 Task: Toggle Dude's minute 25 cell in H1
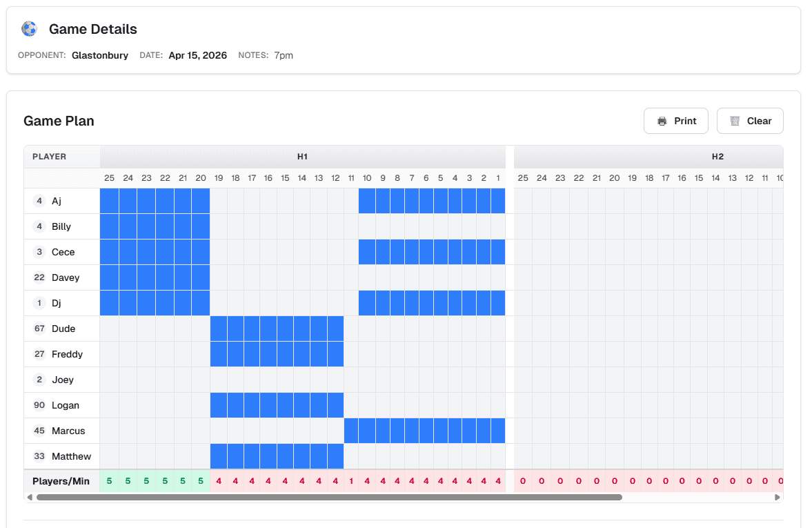(109, 329)
